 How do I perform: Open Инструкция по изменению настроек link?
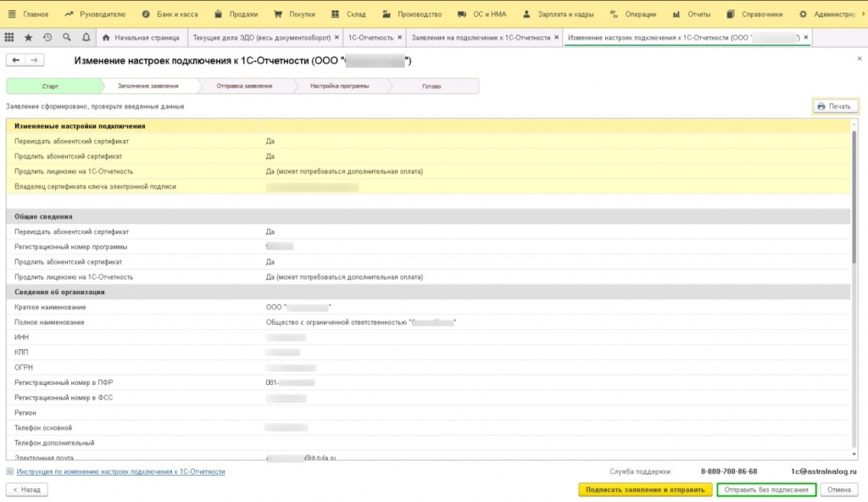tap(120, 471)
